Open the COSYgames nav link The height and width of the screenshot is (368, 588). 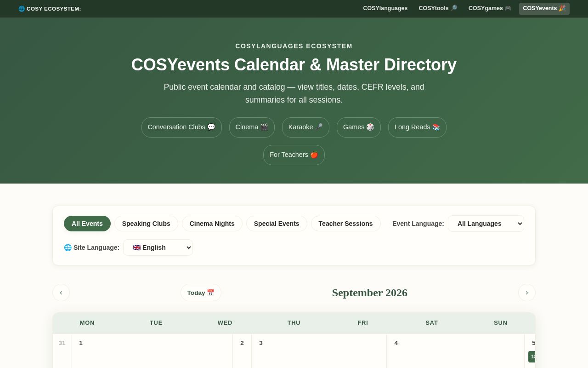(x=490, y=8)
